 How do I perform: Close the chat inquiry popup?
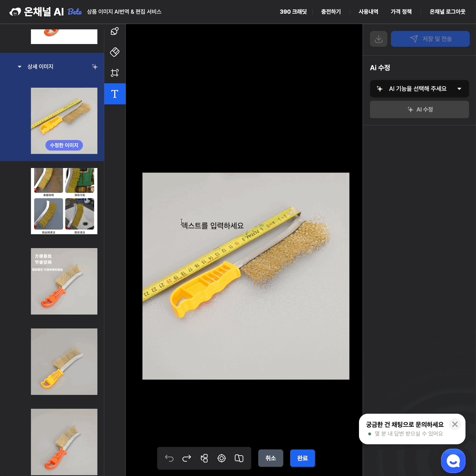455,424
